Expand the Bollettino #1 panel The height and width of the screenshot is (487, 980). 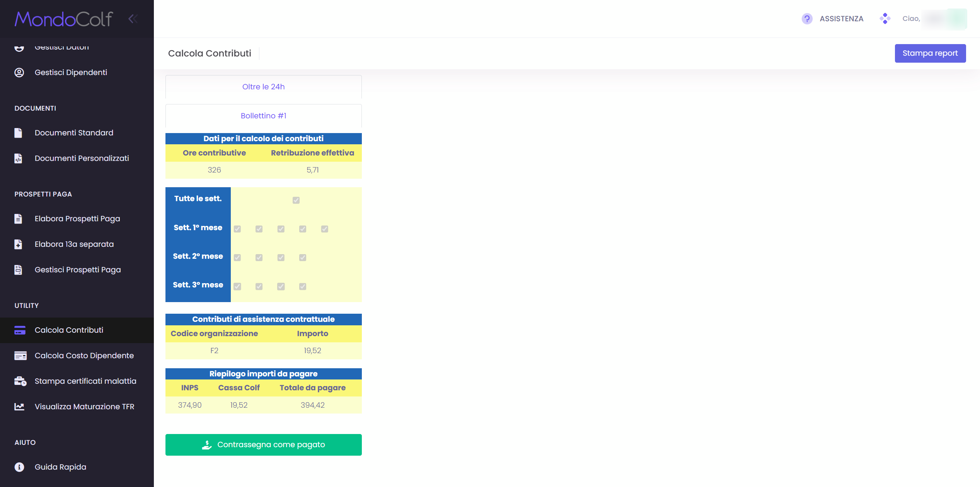[264, 116]
